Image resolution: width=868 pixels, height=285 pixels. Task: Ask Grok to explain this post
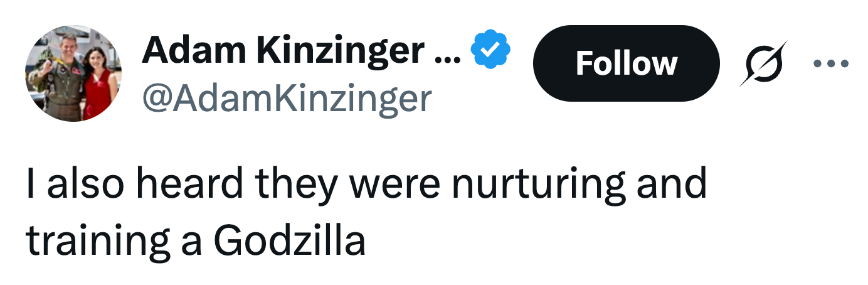pos(762,63)
